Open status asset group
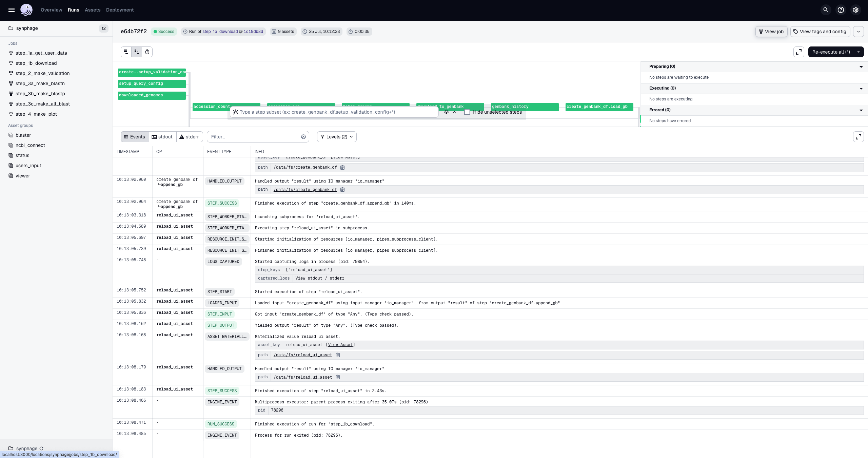868x458 pixels. (22, 155)
